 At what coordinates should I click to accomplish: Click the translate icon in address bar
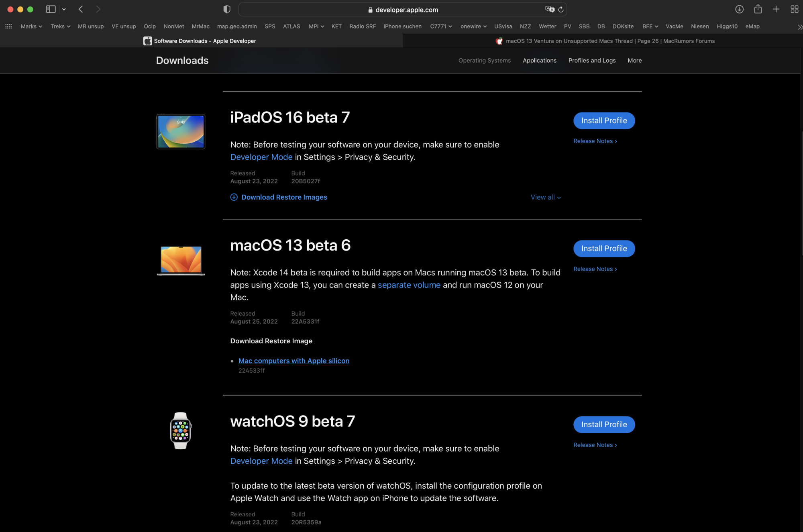pyautogui.click(x=550, y=9)
